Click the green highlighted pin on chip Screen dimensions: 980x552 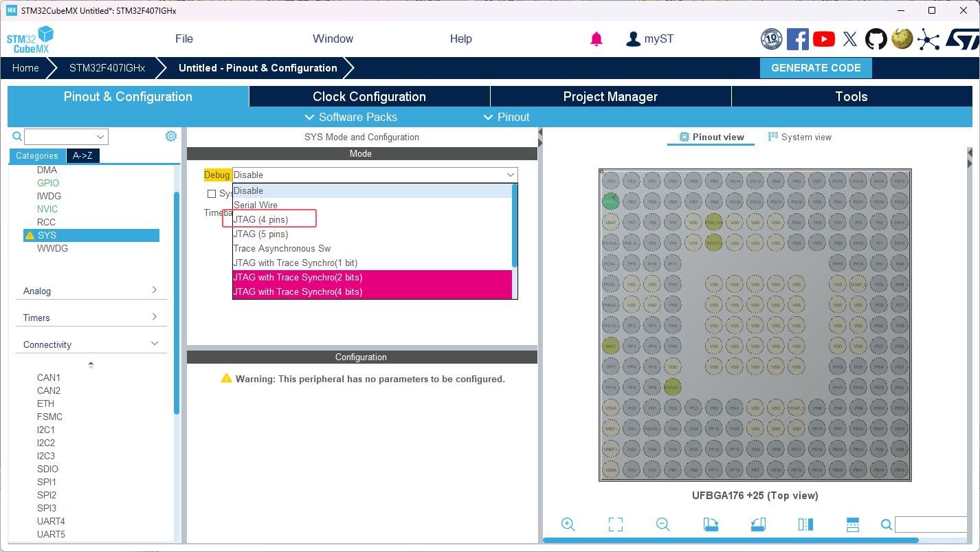610,201
